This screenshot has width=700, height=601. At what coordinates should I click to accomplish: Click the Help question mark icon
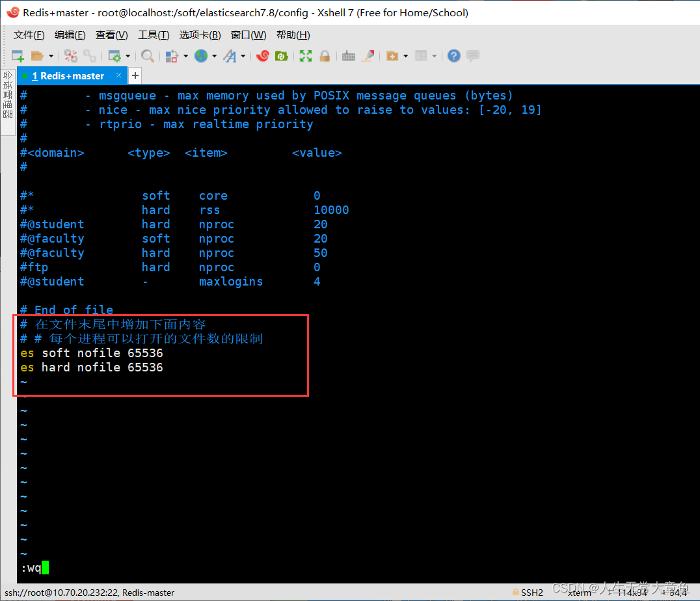click(x=453, y=56)
